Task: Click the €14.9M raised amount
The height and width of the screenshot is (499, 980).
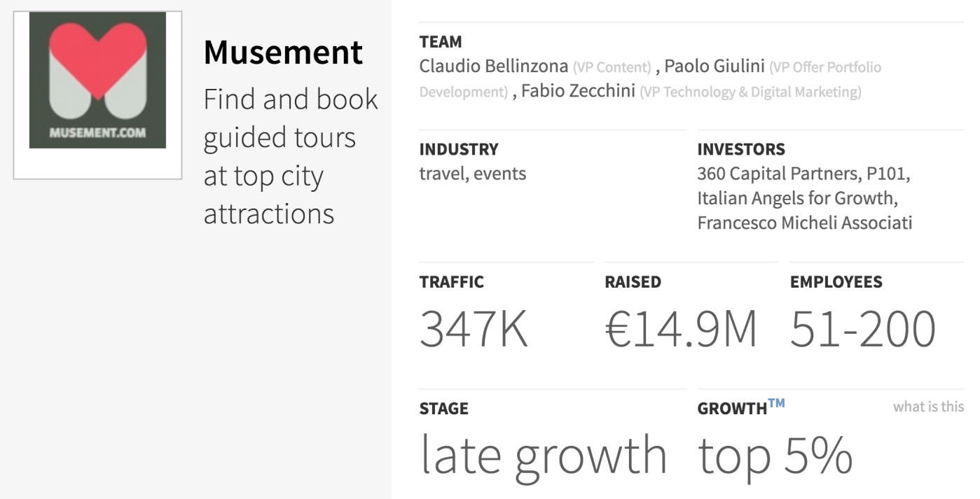Action: [681, 329]
